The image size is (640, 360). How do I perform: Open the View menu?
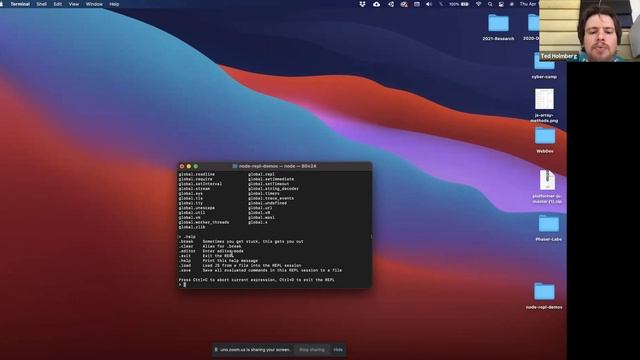pos(74,4)
